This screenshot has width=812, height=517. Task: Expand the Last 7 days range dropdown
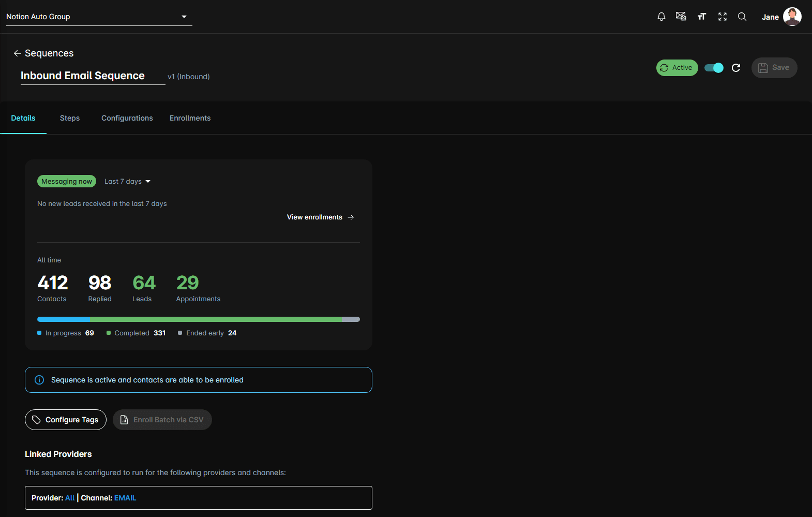pos(127,182)
